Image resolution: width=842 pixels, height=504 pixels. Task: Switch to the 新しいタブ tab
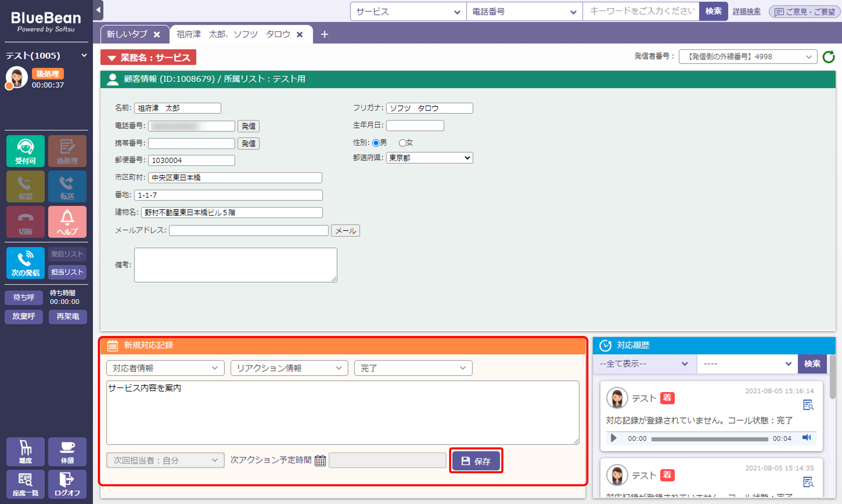127,34
